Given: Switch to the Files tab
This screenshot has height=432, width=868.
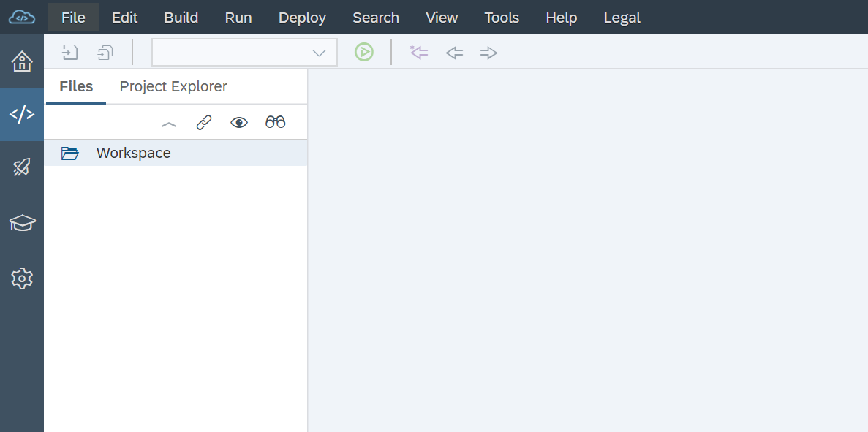Looking at the screenshot, I should (76, 87).
